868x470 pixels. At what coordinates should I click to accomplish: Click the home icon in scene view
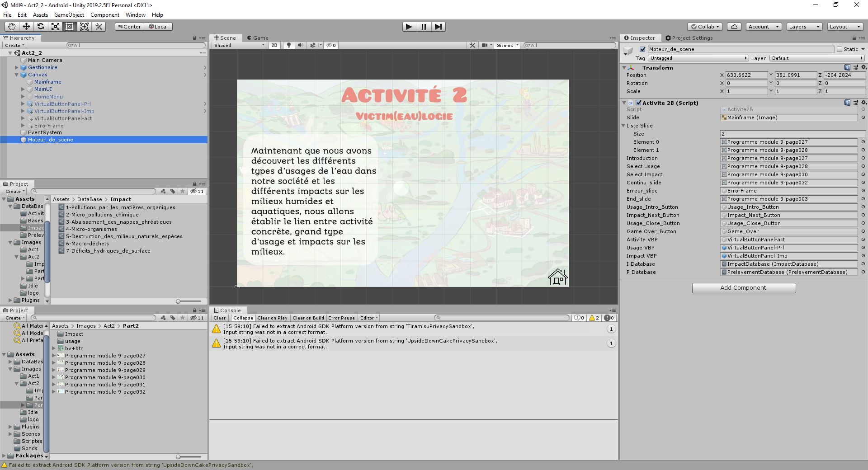coord(557,277)
